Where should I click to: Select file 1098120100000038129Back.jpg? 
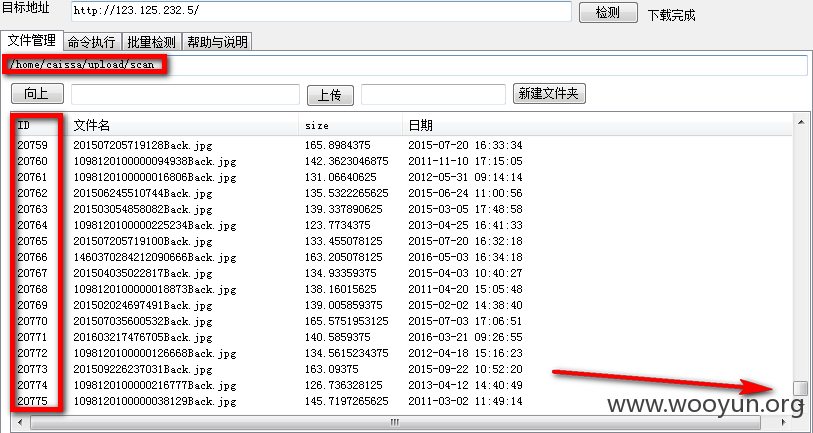tap(155, 401)
